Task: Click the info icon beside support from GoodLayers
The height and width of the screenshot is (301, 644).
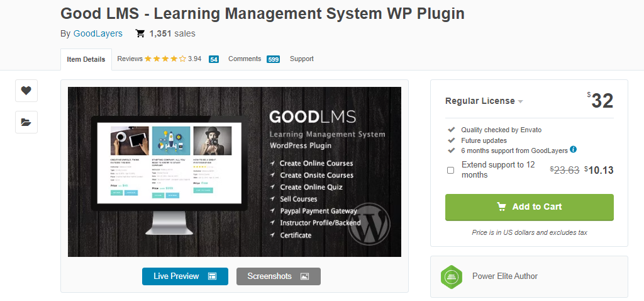Action: (x=574, y=150)
